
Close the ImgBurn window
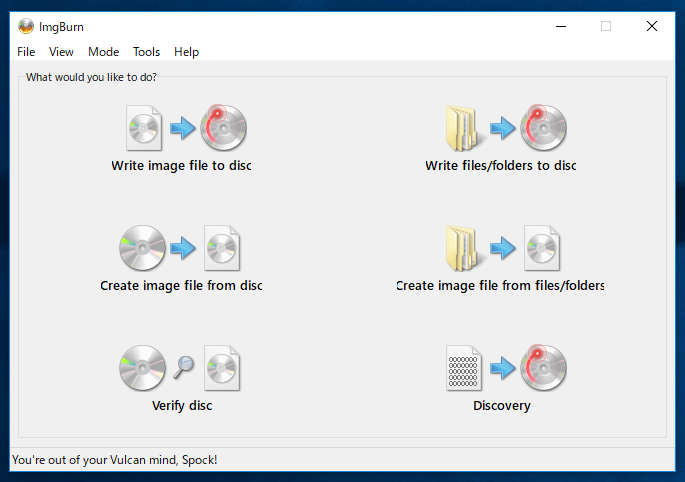(x=652, y=27)
